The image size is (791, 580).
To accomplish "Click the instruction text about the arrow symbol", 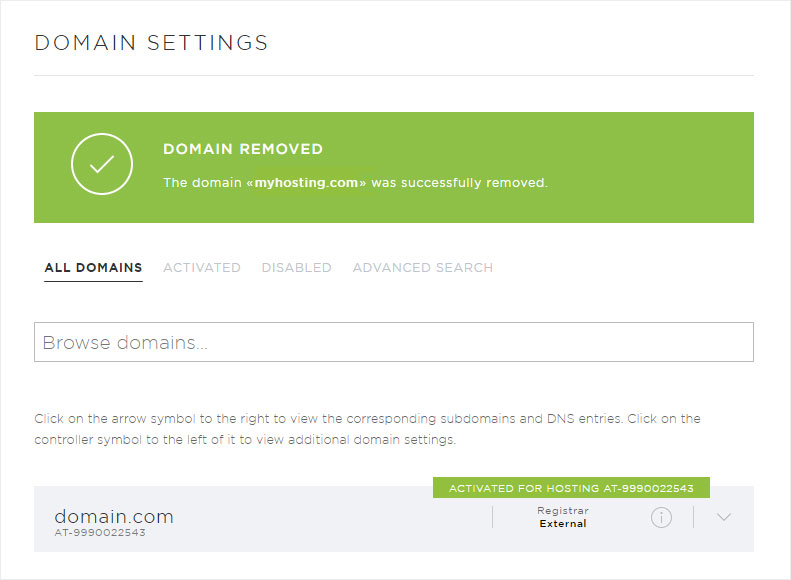I will click(367, 429).
